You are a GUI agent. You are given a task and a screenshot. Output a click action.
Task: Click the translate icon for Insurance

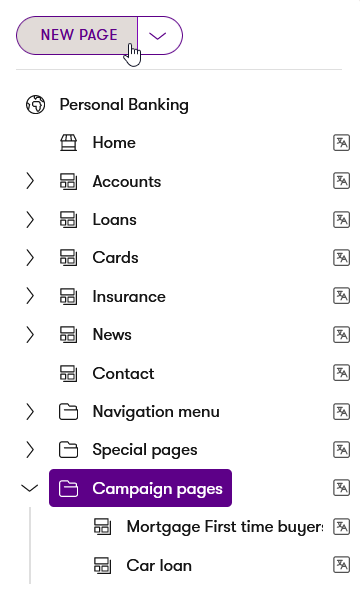(x=341, y=296)
